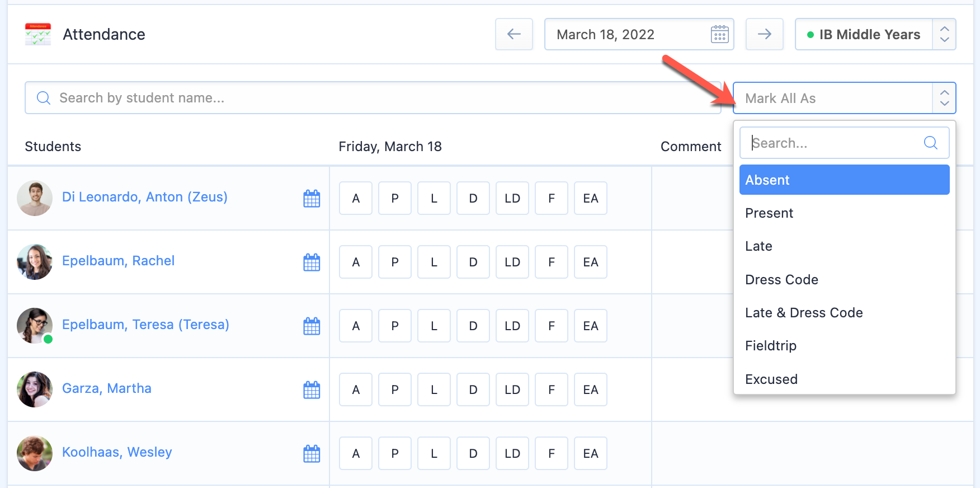
Task: Open the IB Middle Years program dropdown
Action: (x=875, y=35)
